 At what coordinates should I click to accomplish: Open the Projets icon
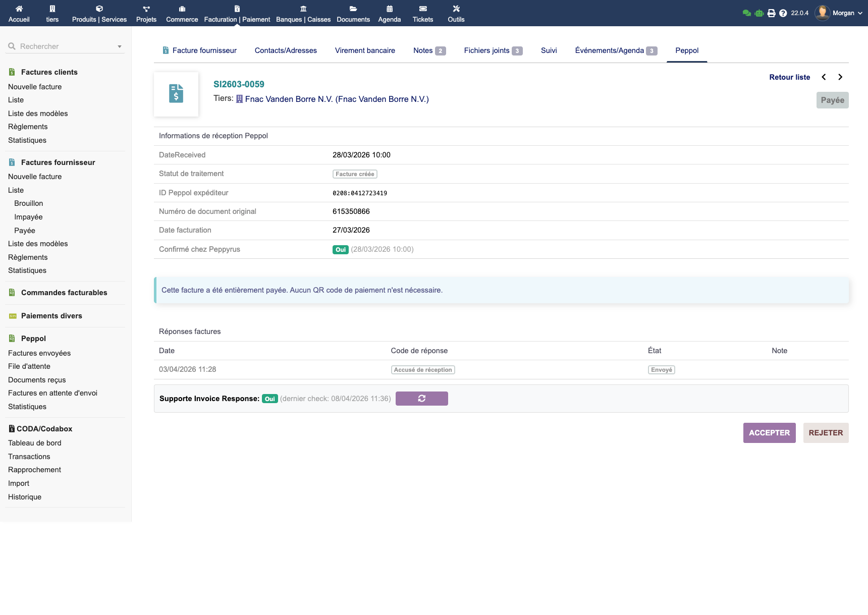146,9
